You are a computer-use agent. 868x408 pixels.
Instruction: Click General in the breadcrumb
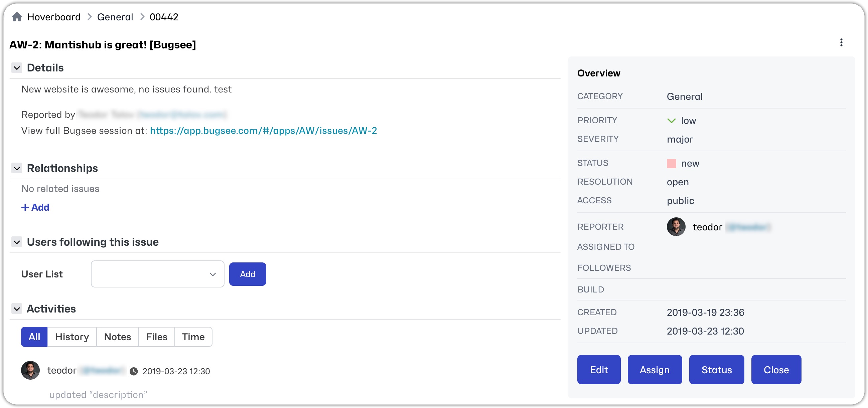(x=115, y=17)
